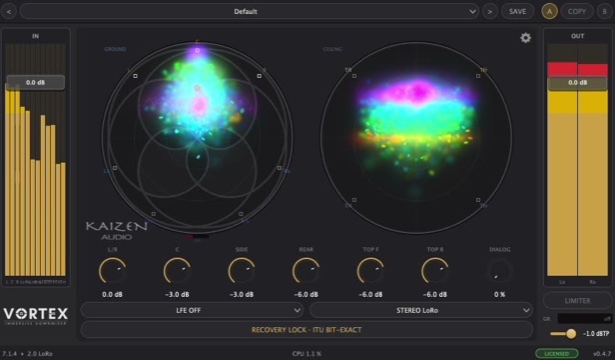Go to next preset with the right arrow
Viewport: 615px width, 360px height.
pos(489,11)
